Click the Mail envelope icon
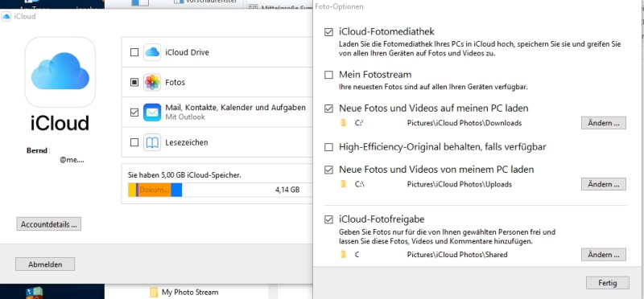 pyautogui.click(x=152, y=113)
